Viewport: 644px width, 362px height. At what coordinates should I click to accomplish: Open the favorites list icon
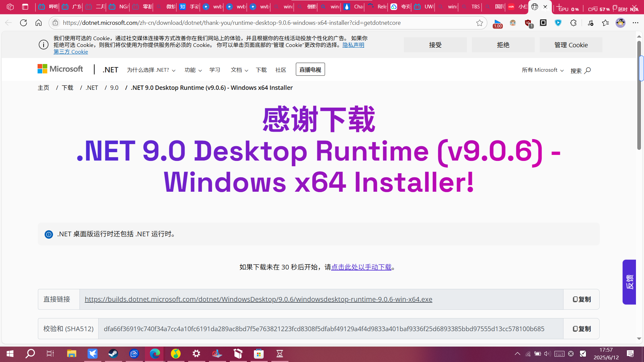tap(605, 23)
